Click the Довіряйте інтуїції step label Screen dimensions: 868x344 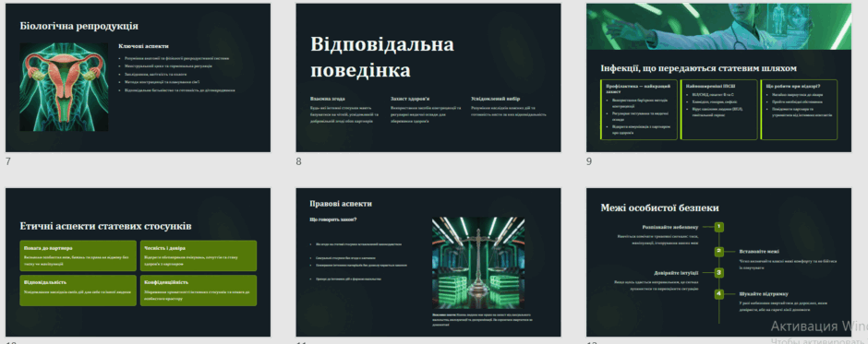click(676, 273)
